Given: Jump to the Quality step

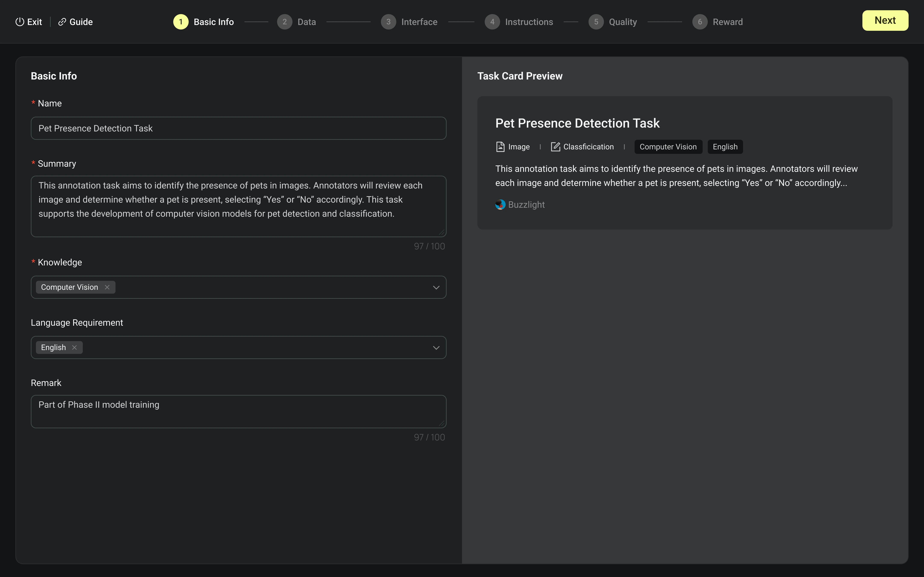Looking at the screenshot, I should (613, 22).
